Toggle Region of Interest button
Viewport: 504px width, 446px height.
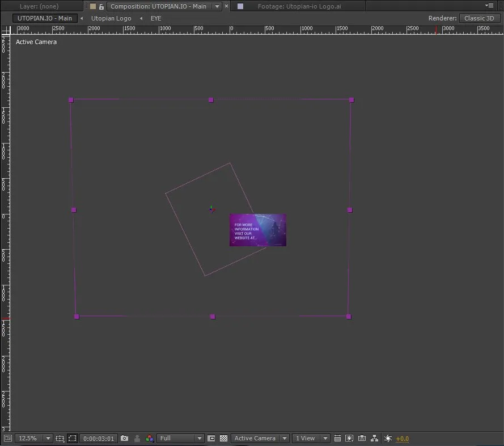[x=211, y=438]
